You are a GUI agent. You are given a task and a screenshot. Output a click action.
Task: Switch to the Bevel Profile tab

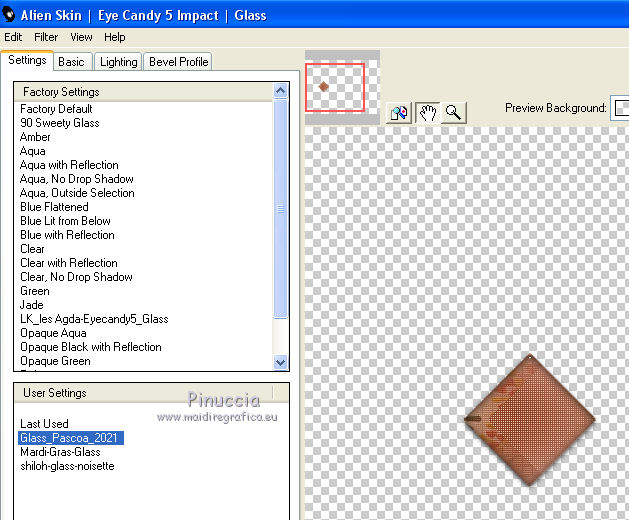coord(178,62)
